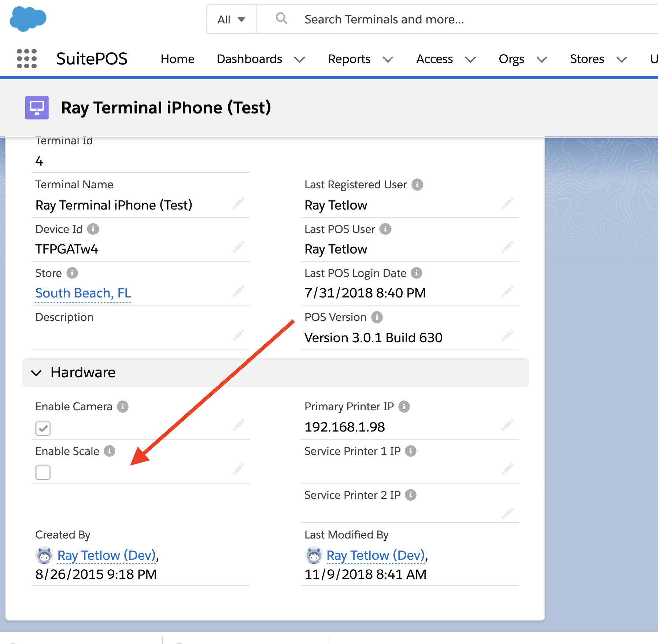Expand the Orgs menu chevron
This screenshot has height=644, width=658.
click(542, 59)
